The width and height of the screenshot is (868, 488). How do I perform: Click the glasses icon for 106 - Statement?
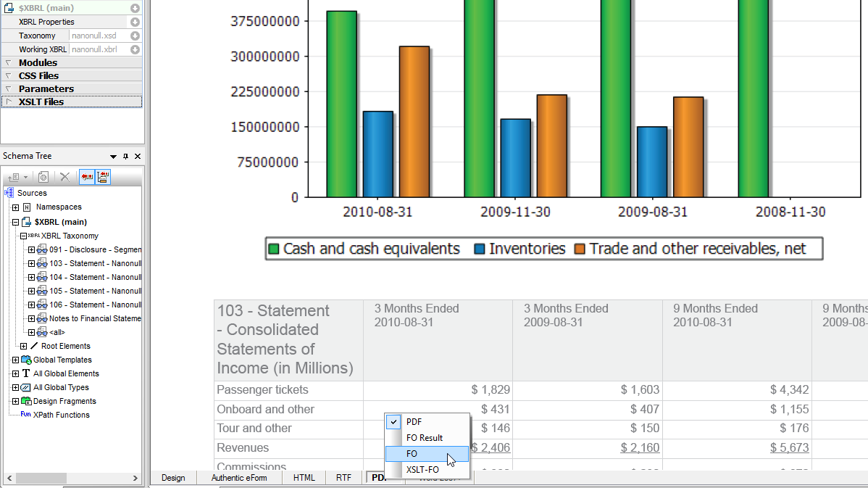click(42, 305)
